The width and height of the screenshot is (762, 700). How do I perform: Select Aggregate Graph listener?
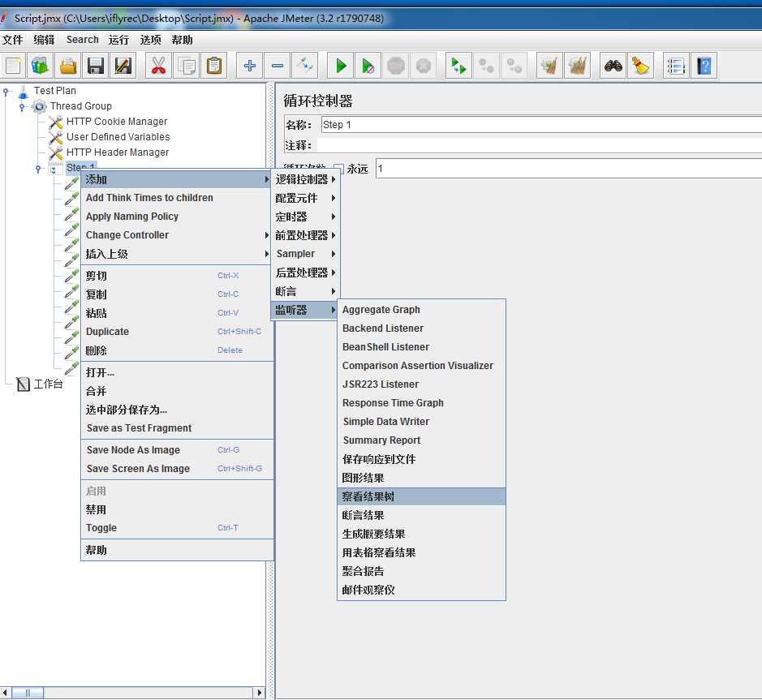click(421, 310)
